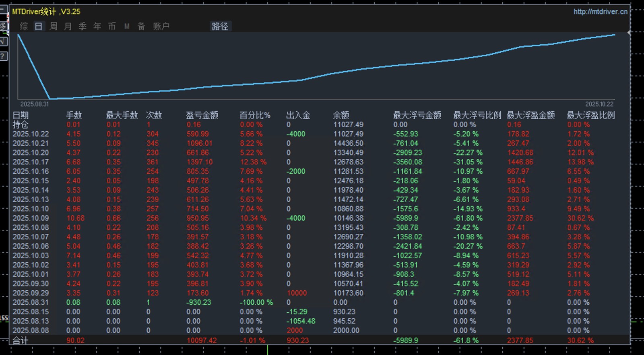Open the http://mtdriver.cn link

pyautogui.click(x=600, y=12)
